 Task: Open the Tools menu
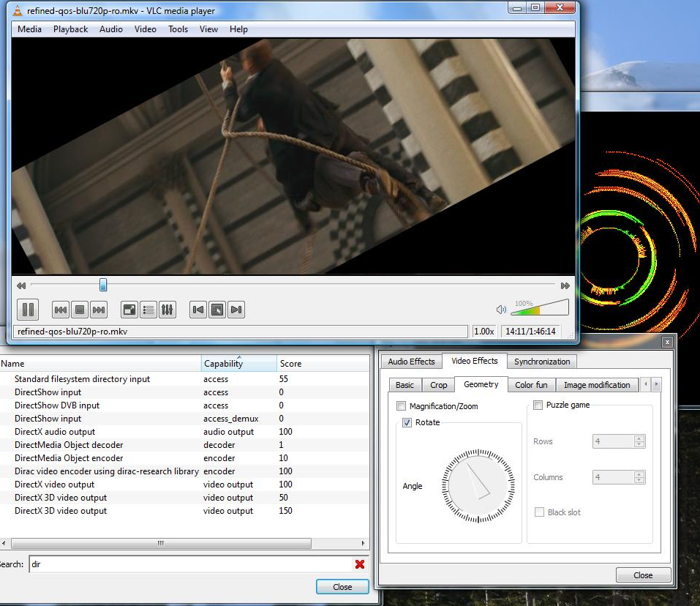coord(178,29)
